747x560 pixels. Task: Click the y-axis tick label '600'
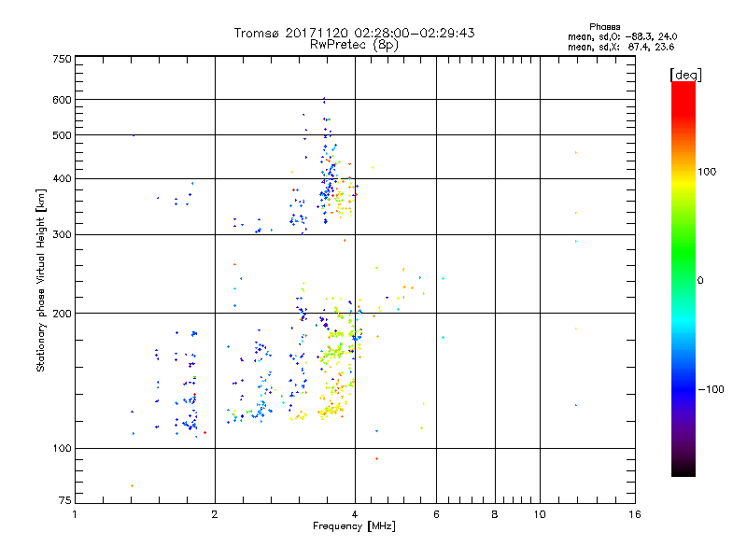point(62,100)
